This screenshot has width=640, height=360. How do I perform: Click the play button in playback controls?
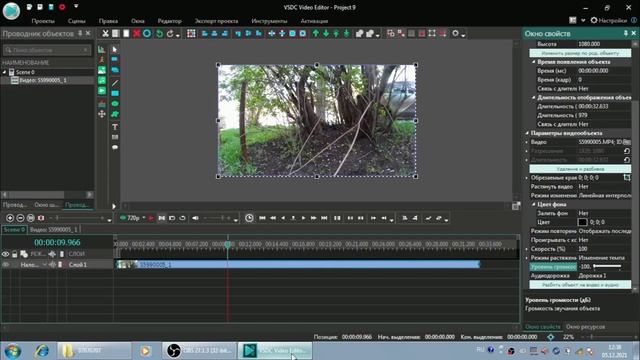pyautogui.click(x=303, y=218)
